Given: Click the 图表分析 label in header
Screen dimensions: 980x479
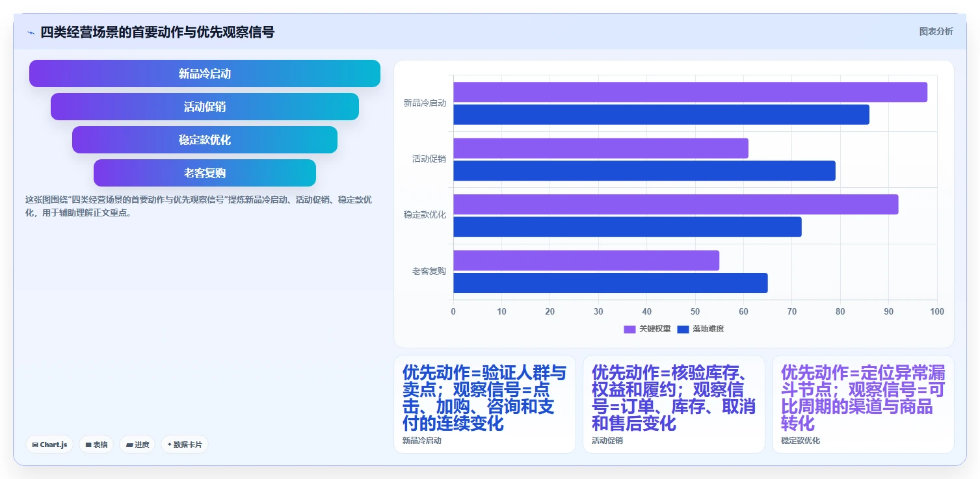Looking at the screenshot, I should [936, 32].
